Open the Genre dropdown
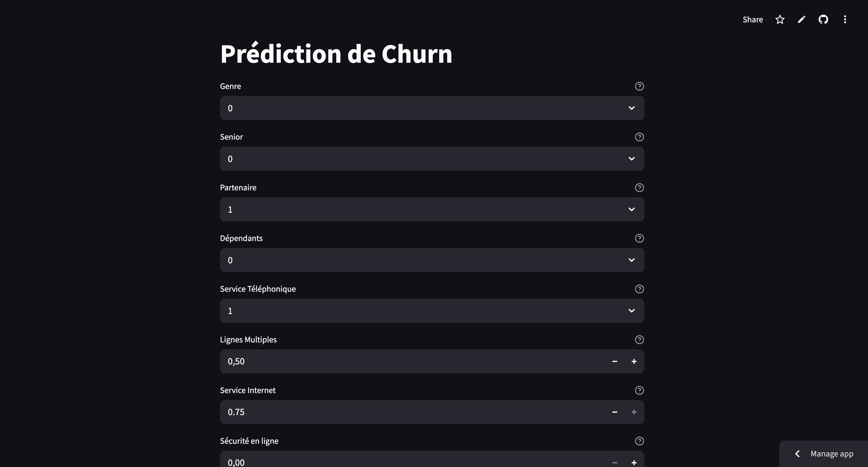This screenshot has width=868, height=467. tap(432, 108)
